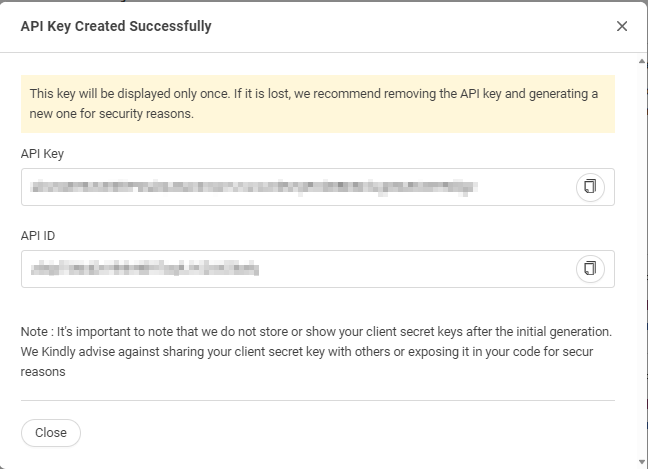Viewport: 648px width, 469px height.
Task: Click the 'API ID' field label
Action: tap(38, 236)
